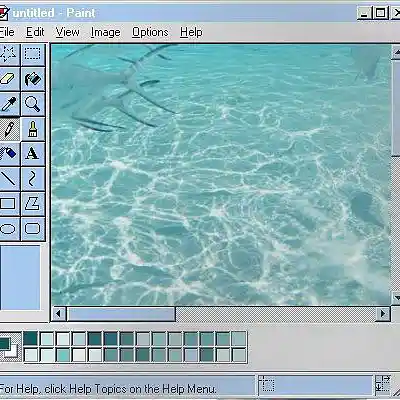Select the Free-Form Select star tool
Image resolution: width=400 pixels, height=400 pixels.
(x=8, y=54)
